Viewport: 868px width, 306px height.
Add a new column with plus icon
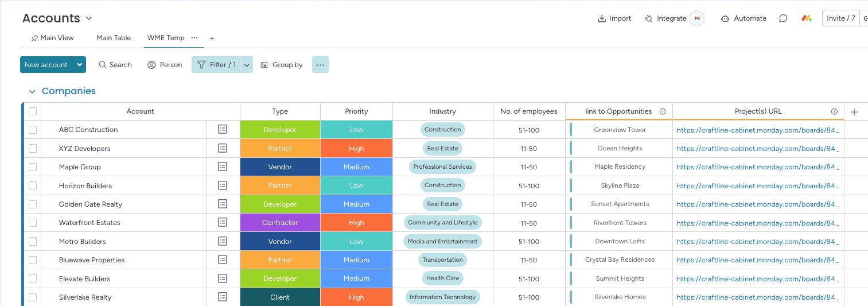[x=854, y=112]
